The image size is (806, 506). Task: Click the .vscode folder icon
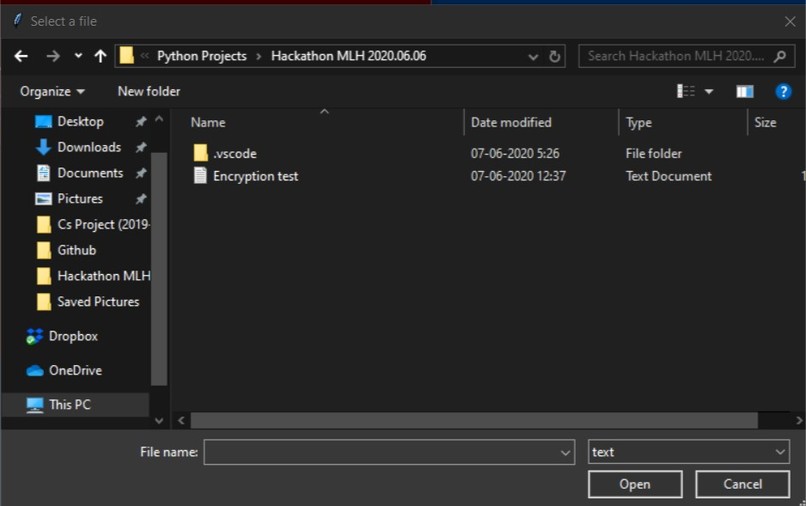[200, 153]
